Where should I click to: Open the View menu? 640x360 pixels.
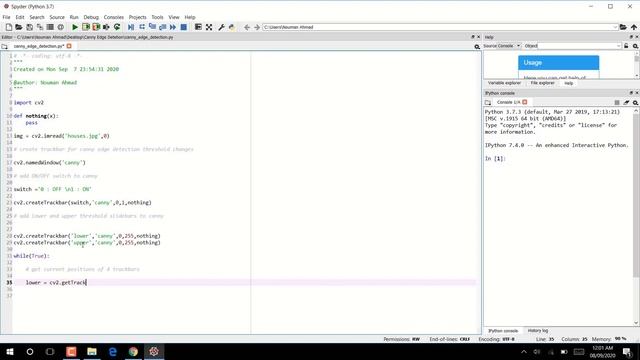pyautogui.click(x=174, y=17)
